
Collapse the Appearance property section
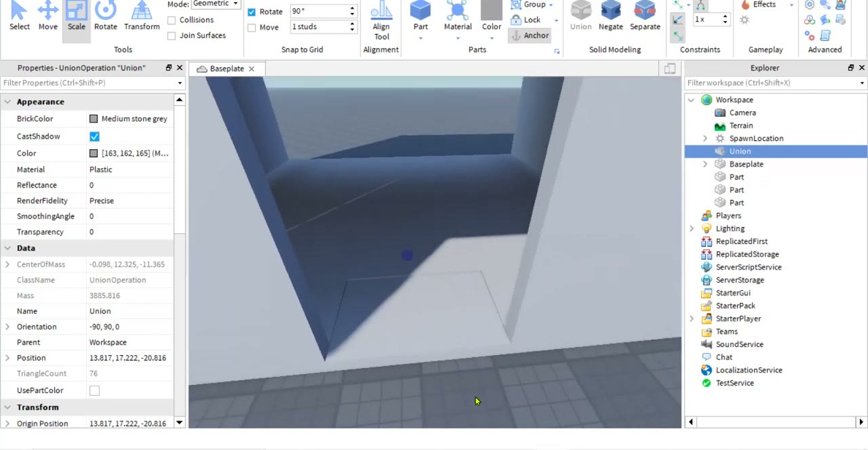[7, 102]
